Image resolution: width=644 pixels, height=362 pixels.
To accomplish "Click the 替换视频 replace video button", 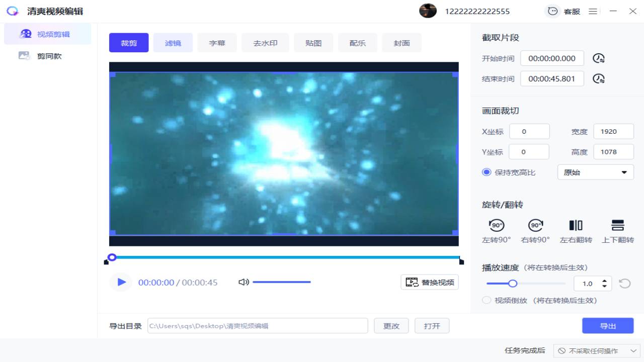I will click(429, 282).
